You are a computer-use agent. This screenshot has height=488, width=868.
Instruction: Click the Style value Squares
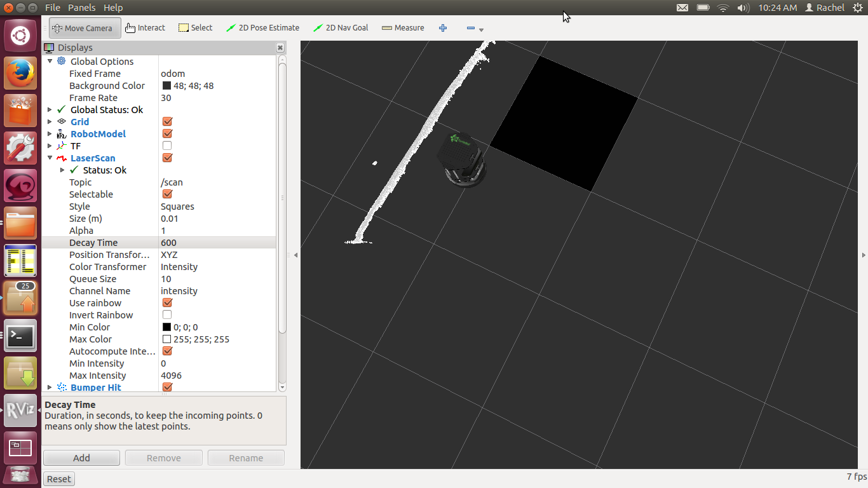point(177,207)
